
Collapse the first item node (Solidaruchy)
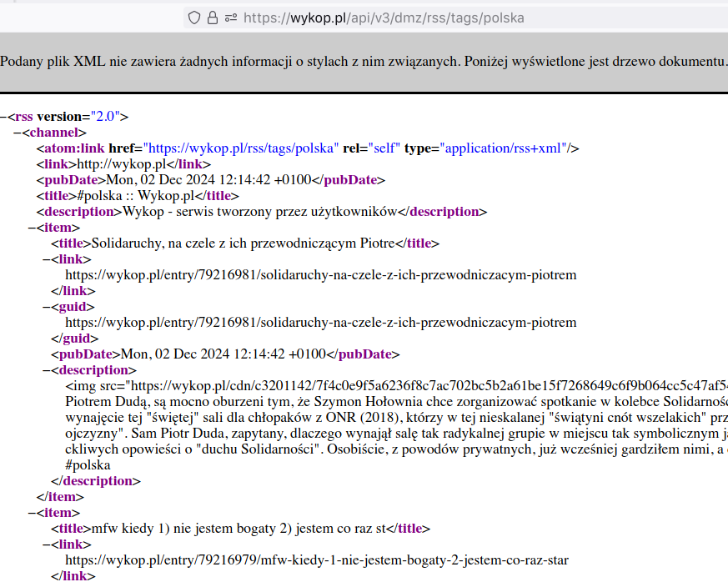tap(32, 228)
